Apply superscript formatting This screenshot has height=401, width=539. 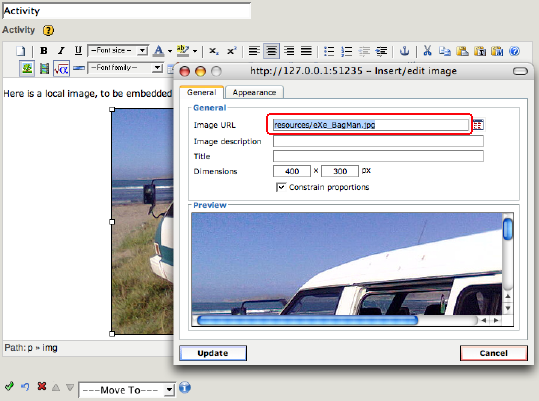(232, 51)
